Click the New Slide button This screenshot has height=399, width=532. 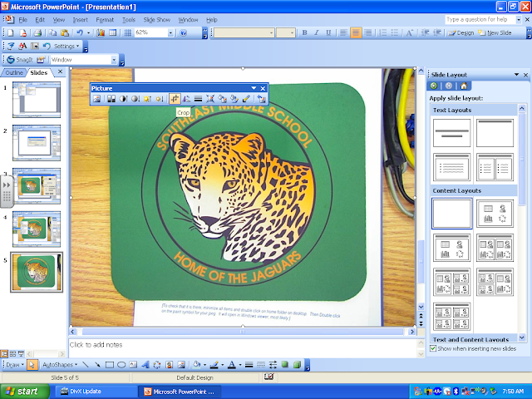point(495,33)
